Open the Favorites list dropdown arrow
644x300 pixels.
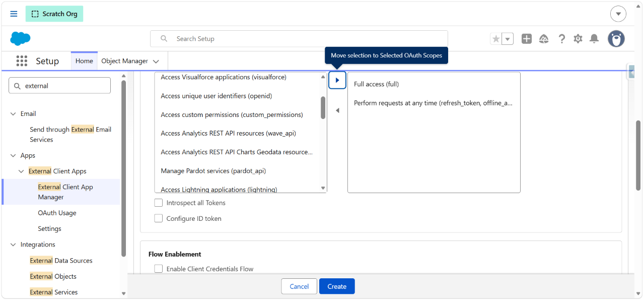pos(508,39)
